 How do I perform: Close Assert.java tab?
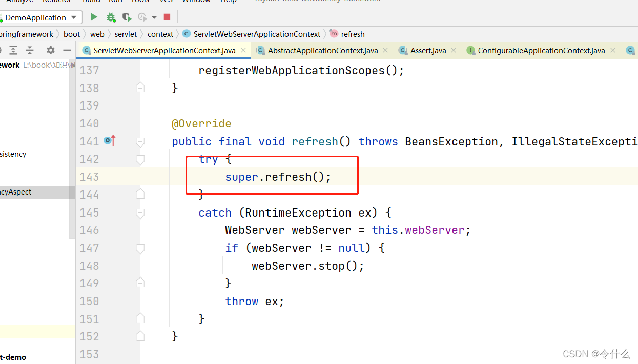(454, 50)
